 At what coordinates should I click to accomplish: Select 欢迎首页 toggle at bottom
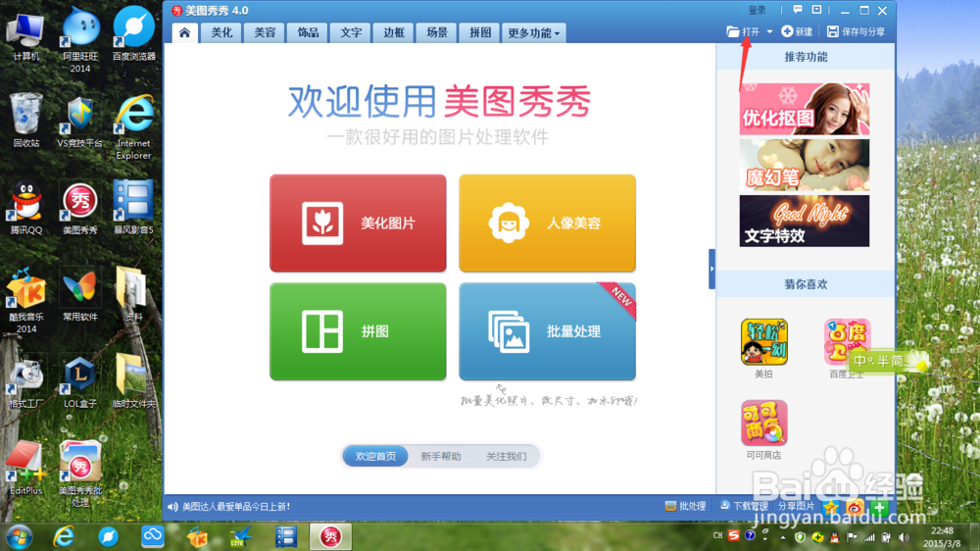pyautogui.click(x=375, y=456)
